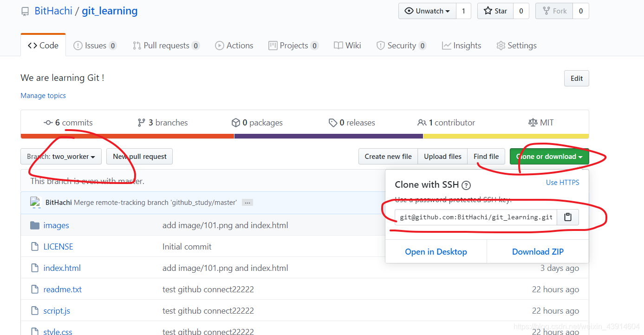View the 3 branches list
Image resolution: width=644 pixels, height=335 pixels.
point(163,123)
